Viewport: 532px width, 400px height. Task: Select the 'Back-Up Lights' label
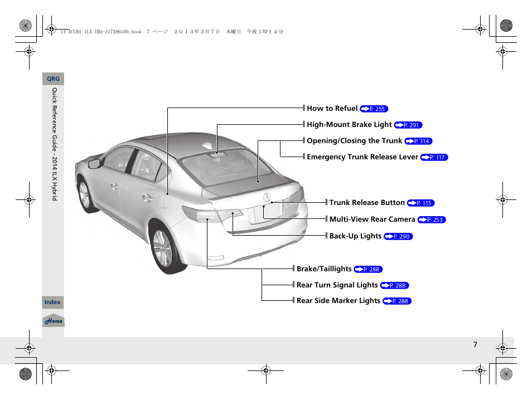coord(355,236)
